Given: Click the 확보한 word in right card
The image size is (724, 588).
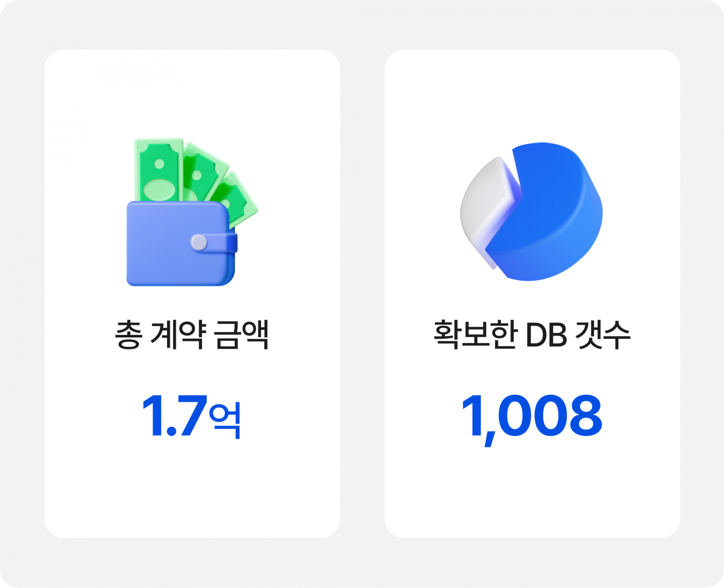Looking at the screenshot, I should click(x=475, y=335).
